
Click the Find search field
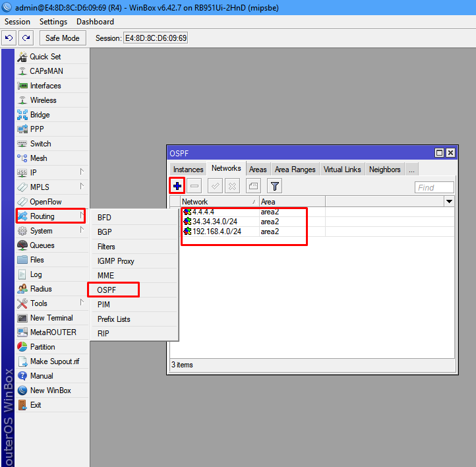pos(434,187)
